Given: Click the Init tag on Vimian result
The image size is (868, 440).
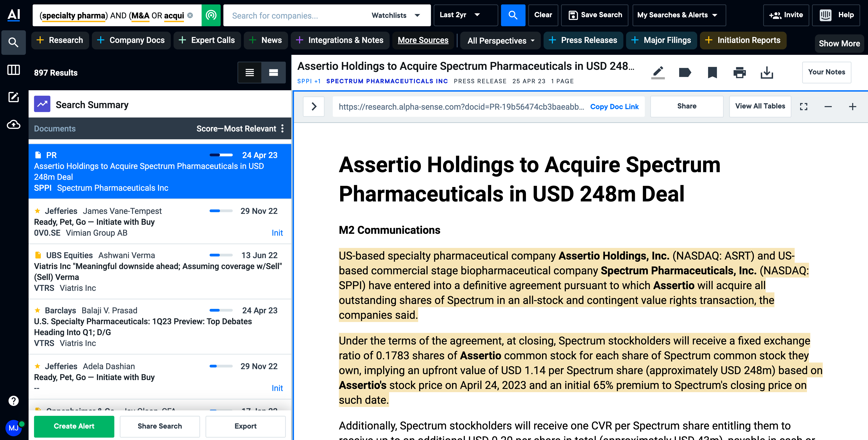Looking at the screenshot, I should pyautogui.click(x=277, y=233).
